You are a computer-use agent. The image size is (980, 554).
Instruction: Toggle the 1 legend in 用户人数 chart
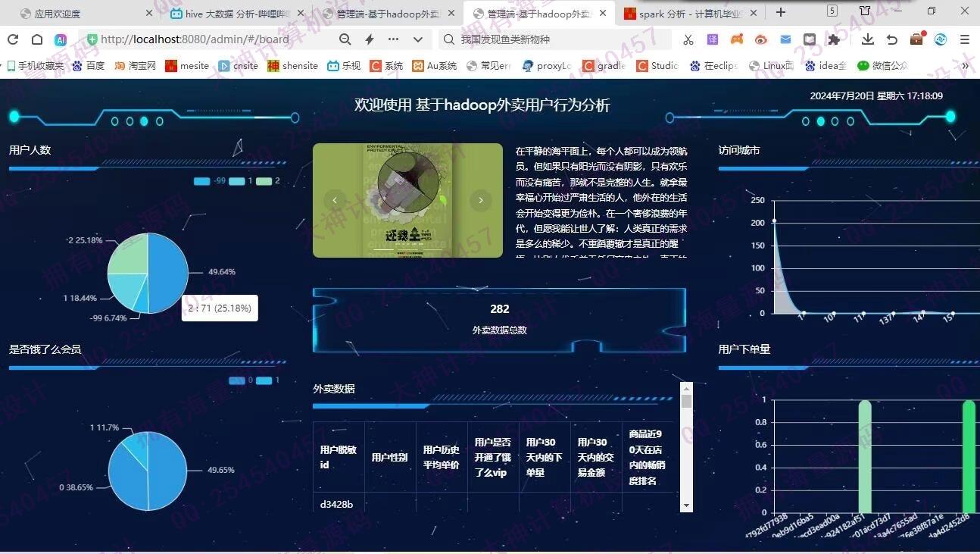tap(240, 181)
